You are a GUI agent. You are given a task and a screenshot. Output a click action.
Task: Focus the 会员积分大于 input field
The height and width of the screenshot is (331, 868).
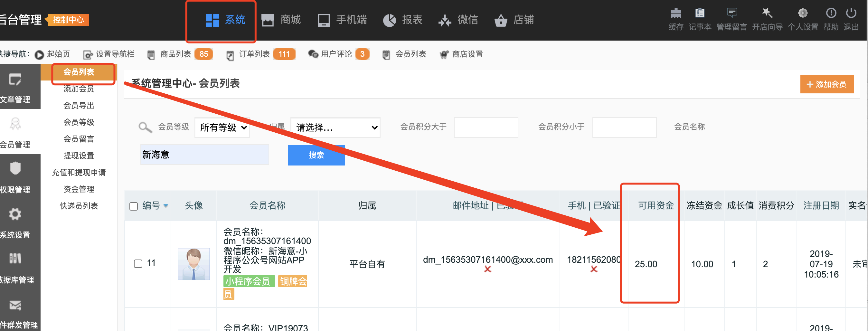click(486, 128)
